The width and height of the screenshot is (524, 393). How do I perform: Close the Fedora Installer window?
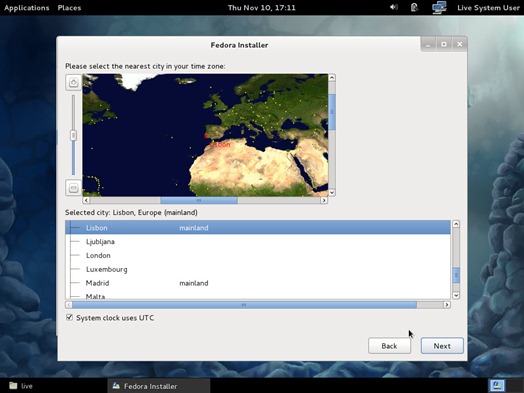460,44
